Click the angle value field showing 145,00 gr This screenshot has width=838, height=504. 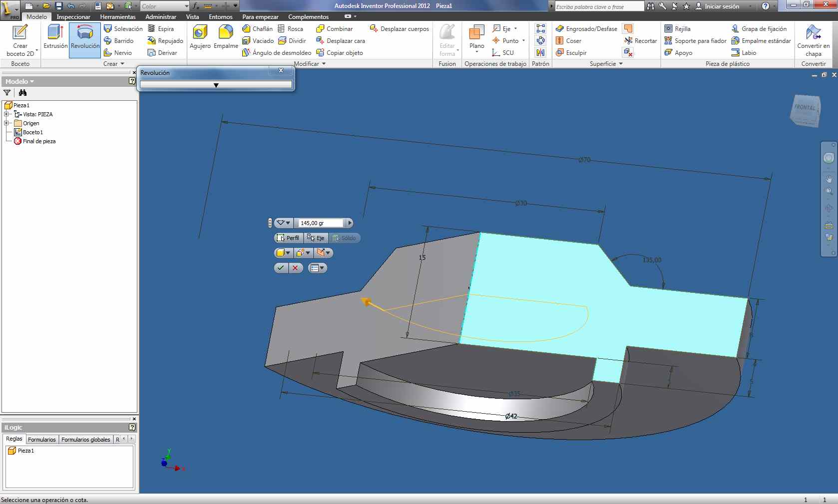(320, 223)
